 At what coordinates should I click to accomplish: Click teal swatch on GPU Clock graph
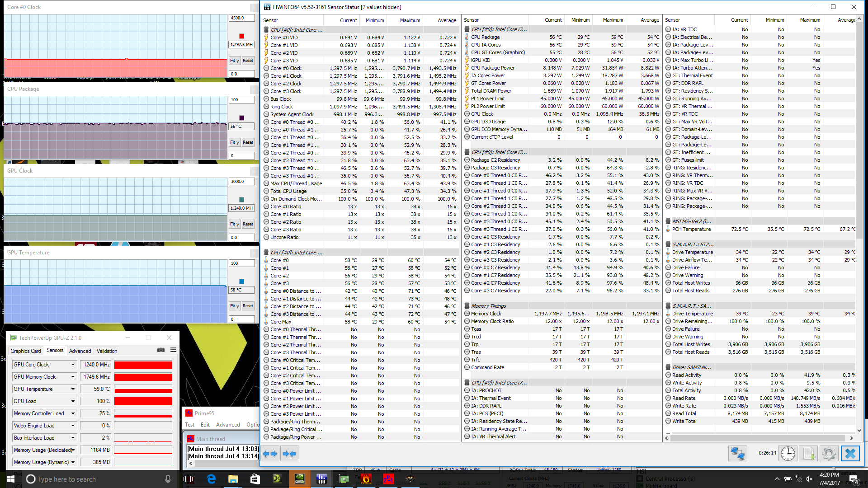point(241,200)
